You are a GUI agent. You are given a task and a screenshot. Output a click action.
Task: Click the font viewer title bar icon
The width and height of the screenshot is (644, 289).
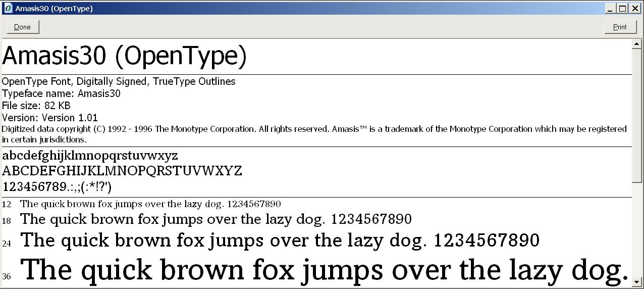(8, 9)
